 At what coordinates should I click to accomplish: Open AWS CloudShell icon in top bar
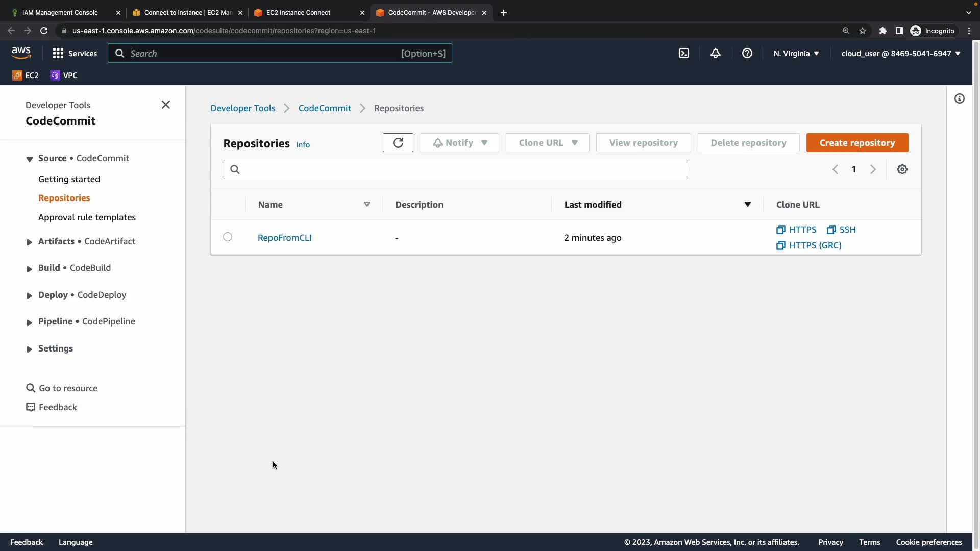(684, 53)
